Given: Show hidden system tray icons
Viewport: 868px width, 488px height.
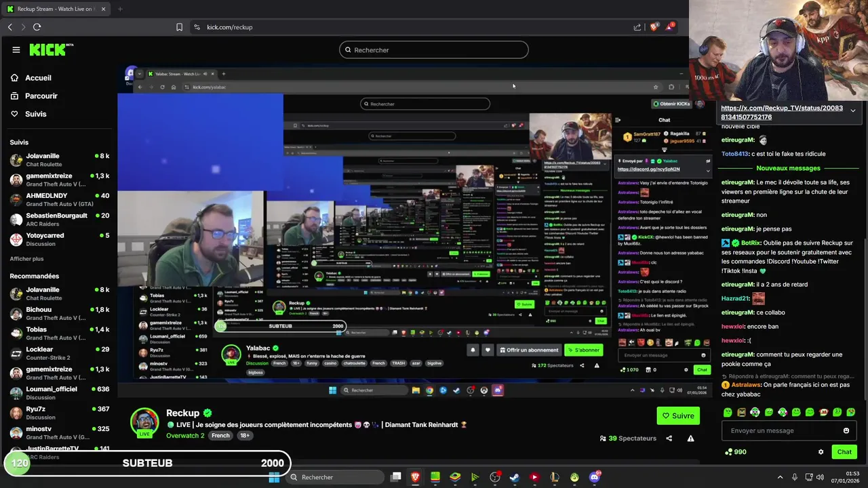Looking at the screenshot, I should click(x=780, y=477).
